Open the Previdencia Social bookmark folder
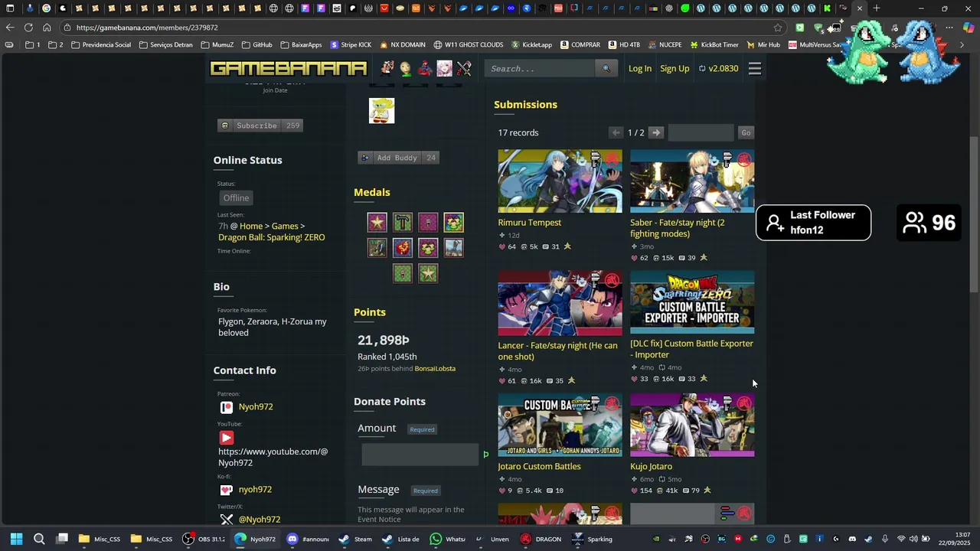Viewport: 980px width, 551px height. click(x=101, y=45)
